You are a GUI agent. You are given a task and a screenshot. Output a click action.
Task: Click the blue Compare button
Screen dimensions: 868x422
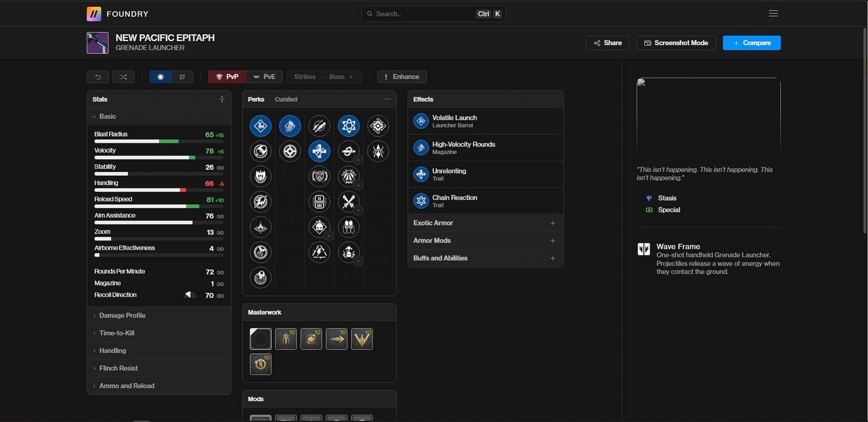tap(751, 43)
